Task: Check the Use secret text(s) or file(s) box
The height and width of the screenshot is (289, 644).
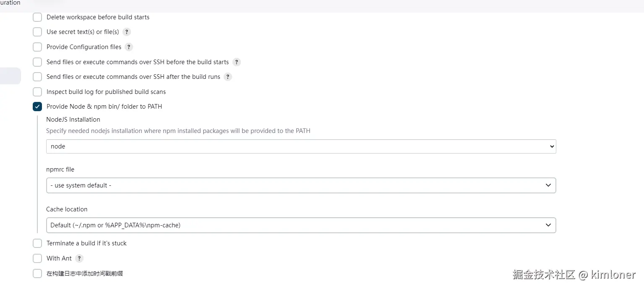Action: tap(37, 32)
